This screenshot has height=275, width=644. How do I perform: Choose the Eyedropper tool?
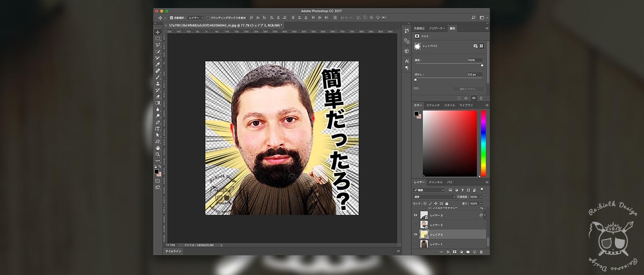pyautogui.click(x=158, y=64)
